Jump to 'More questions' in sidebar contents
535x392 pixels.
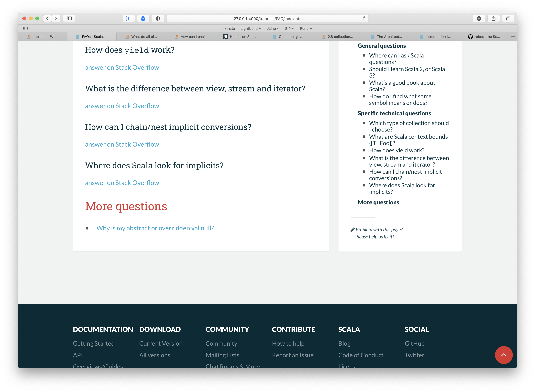[x=378, y=202]
